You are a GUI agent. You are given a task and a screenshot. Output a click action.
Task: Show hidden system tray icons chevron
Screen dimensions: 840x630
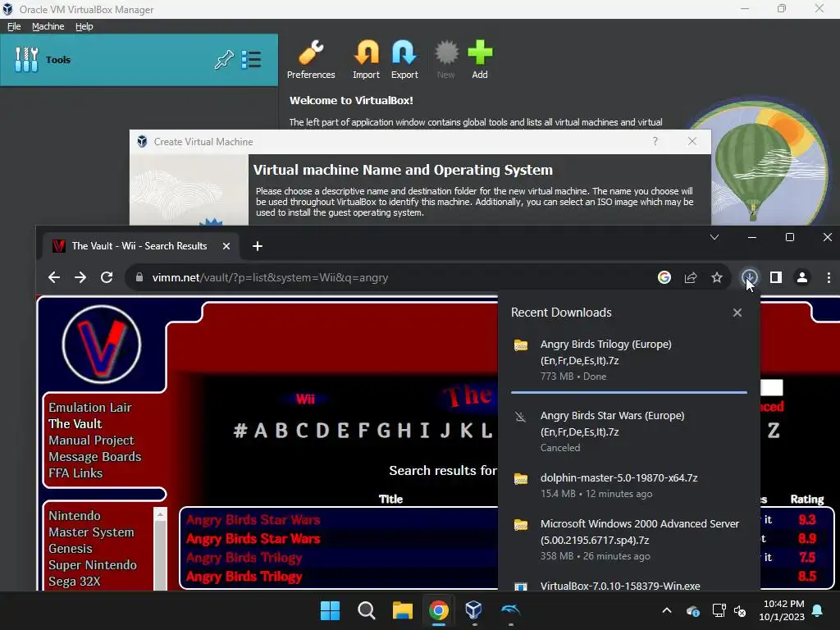click(x=666, y=610)
